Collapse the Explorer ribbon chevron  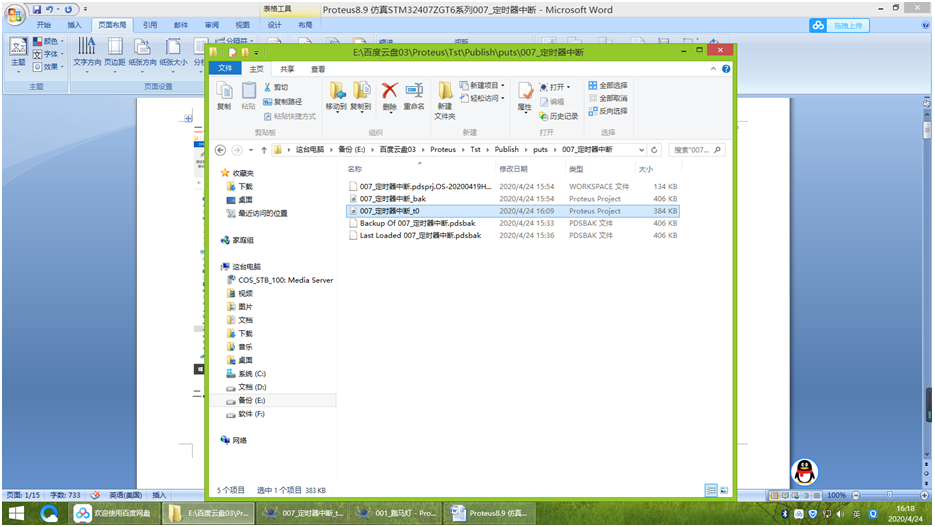[713, 69]
